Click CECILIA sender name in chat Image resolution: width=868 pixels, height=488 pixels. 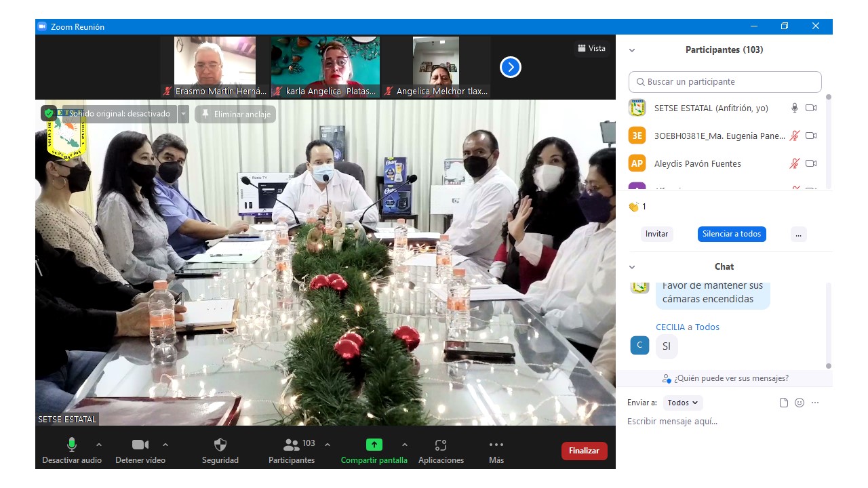670,327
